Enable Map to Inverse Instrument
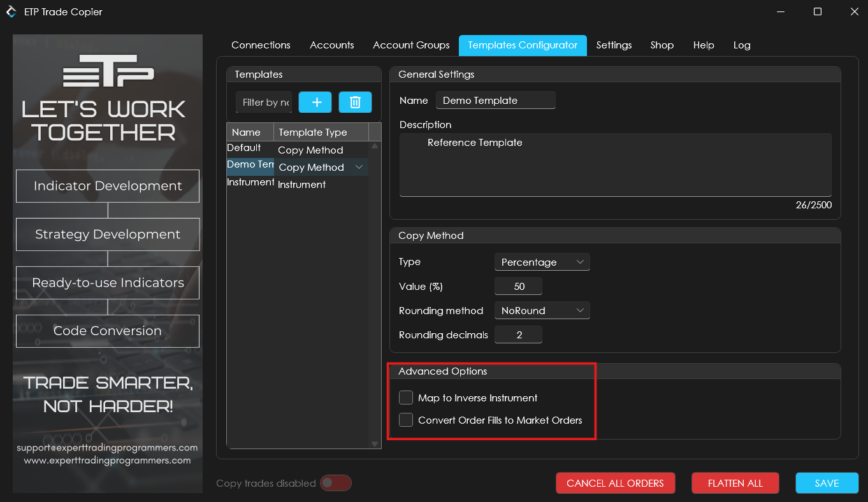This screenshot has width=868, height=502. 406,398
